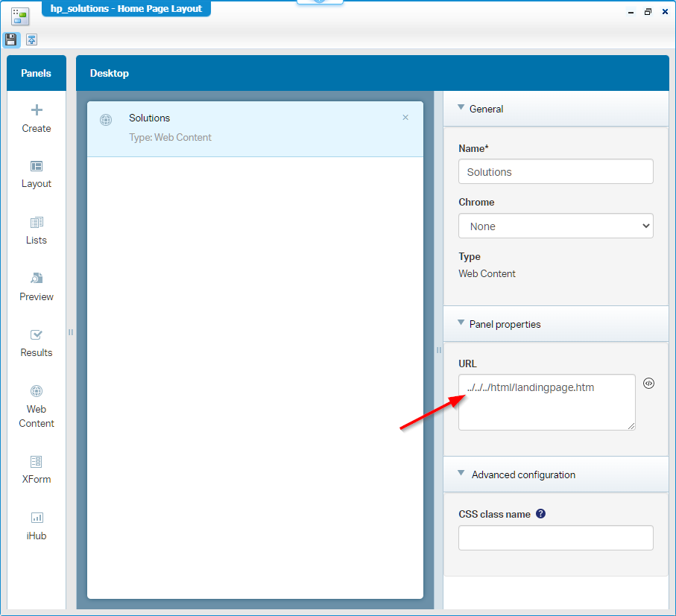Open the Results panel
Viewport: 676px width, 616px height.
[x=37, y=343]
